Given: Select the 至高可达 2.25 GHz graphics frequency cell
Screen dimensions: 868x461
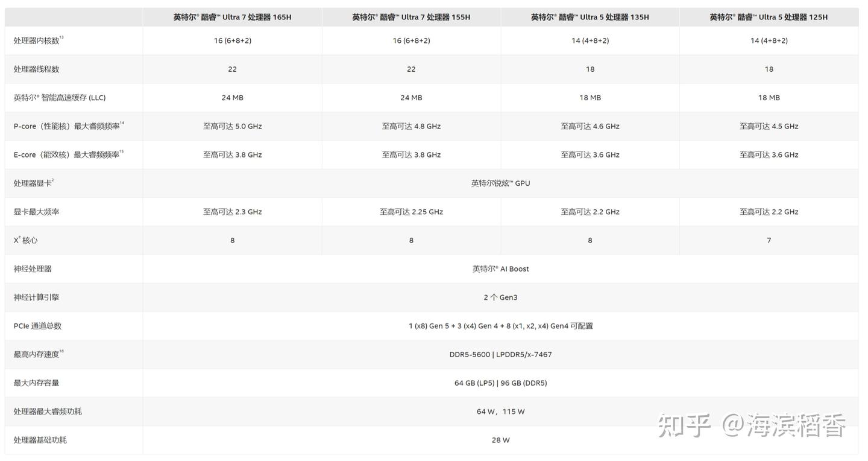Looking at the screenshot, I should click(x=411, y=212).
